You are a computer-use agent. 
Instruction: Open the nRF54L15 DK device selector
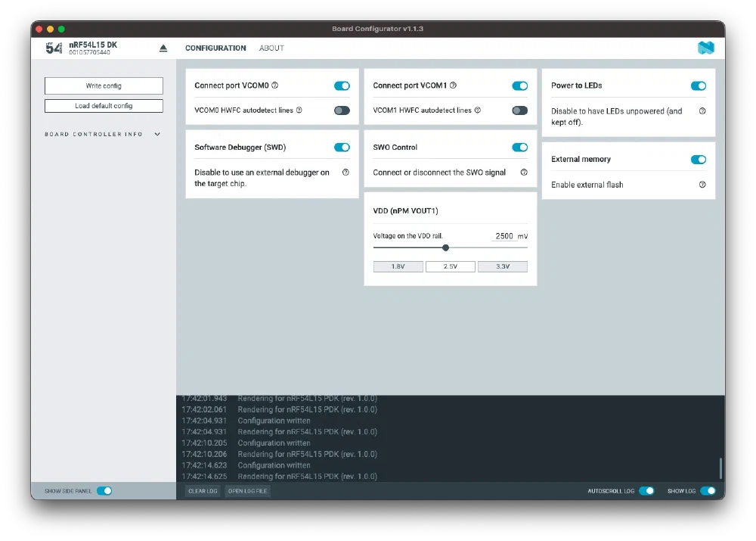coord(92,48)
